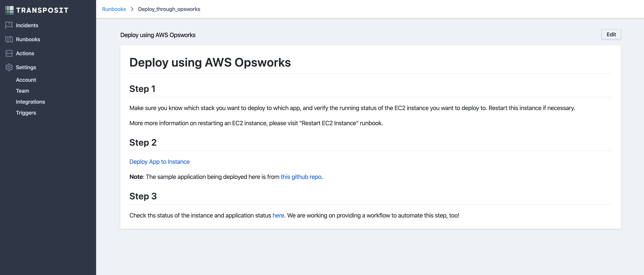Open the Incidents menu item
The image size is (644, 275).
[27, 25]
